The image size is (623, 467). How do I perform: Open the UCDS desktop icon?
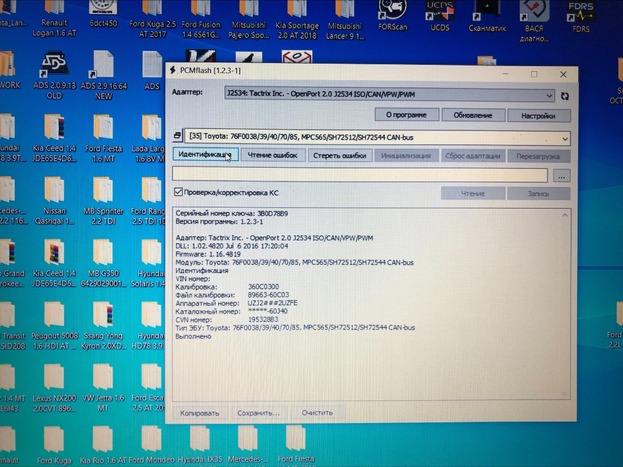(x=437, y=17)
